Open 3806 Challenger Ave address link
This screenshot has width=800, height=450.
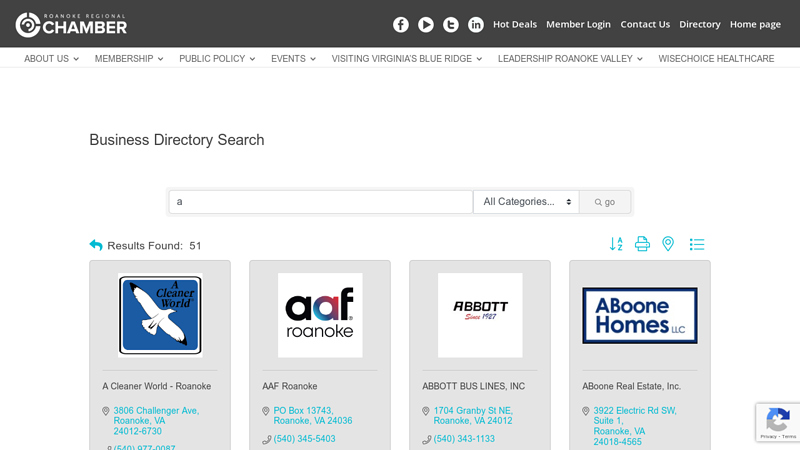click(156, 421)
